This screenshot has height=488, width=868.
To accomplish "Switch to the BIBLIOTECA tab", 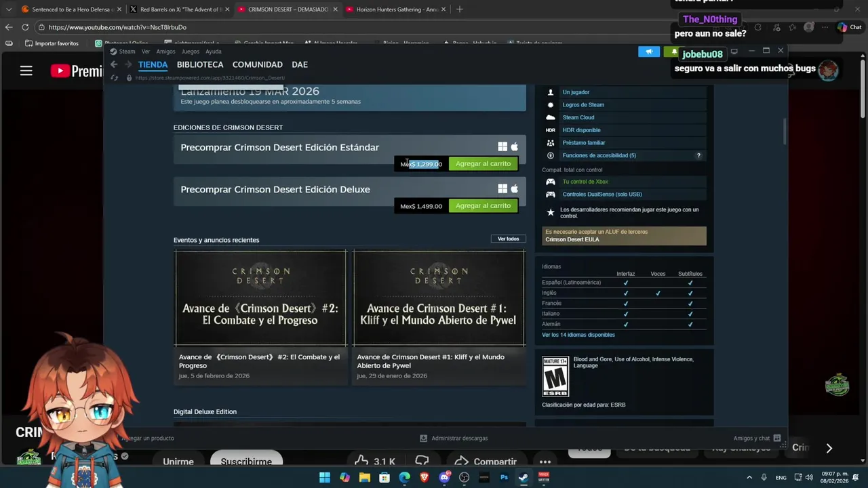I will click(200, 64).
